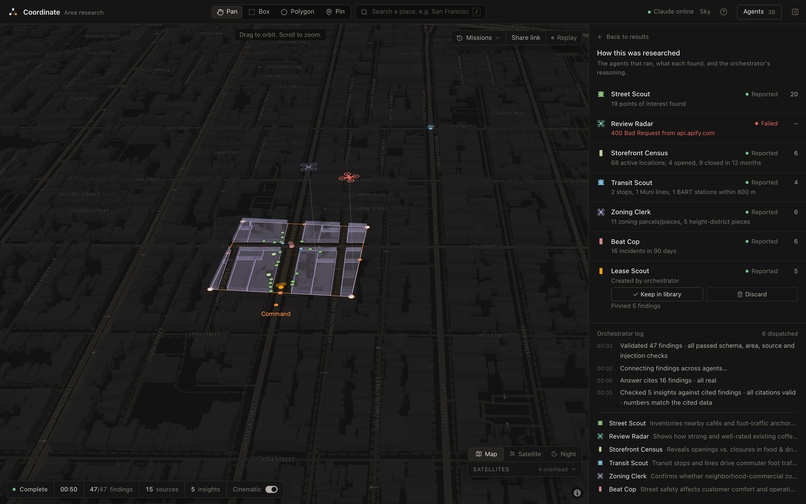
Task: Switch to Satellite view
Action: tap(525, 454)
